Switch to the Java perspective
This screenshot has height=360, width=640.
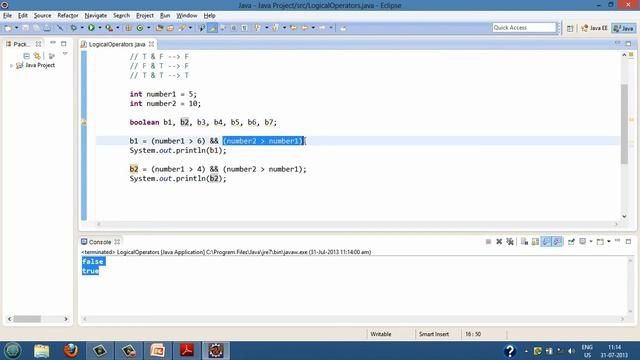[x=624, y=28]
